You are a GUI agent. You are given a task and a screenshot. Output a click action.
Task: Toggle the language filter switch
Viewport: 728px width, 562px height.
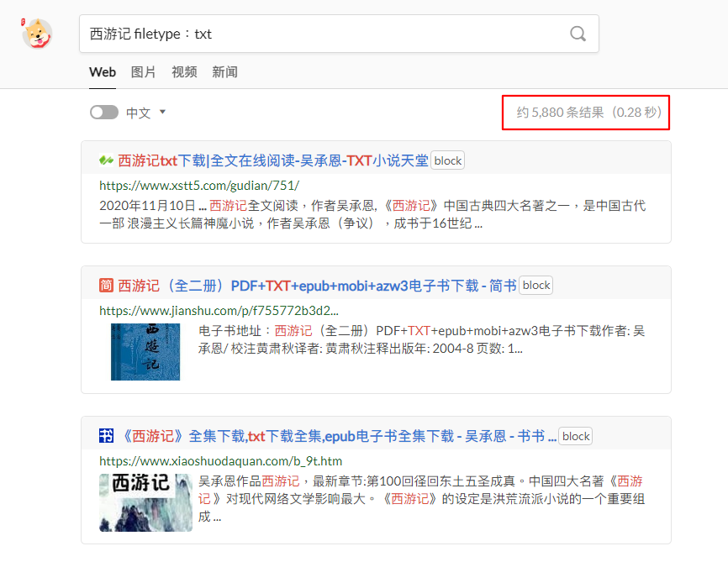click(x=104, y=113)
